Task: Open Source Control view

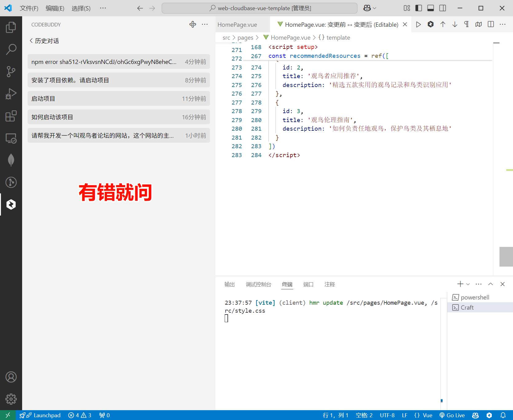Action: [11, 72]
